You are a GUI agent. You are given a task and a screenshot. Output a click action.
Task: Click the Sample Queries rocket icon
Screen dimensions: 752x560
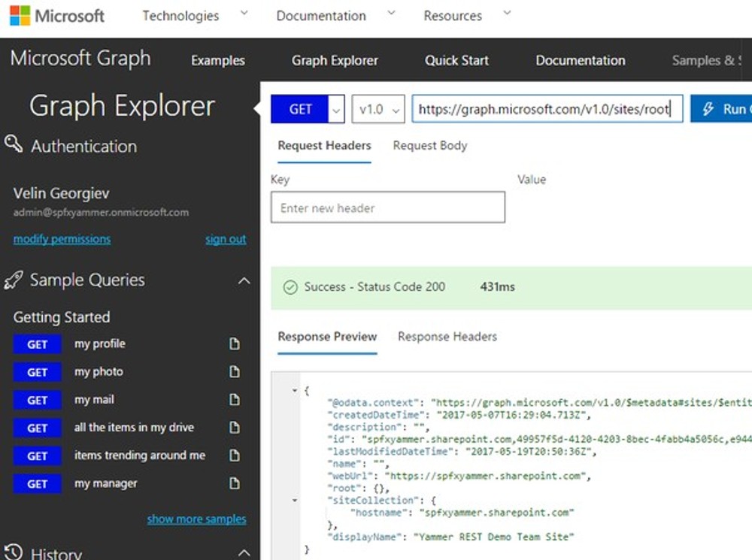(x=12, y=279)
